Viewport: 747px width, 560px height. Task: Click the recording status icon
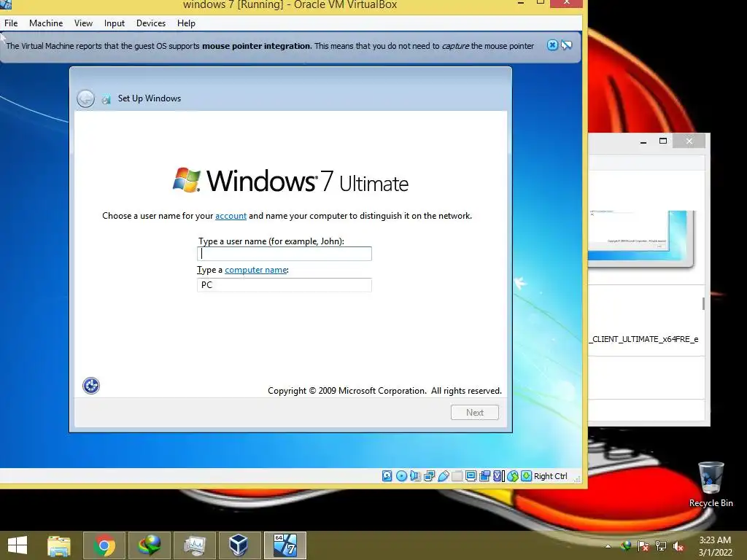click(x=484, y=475)
